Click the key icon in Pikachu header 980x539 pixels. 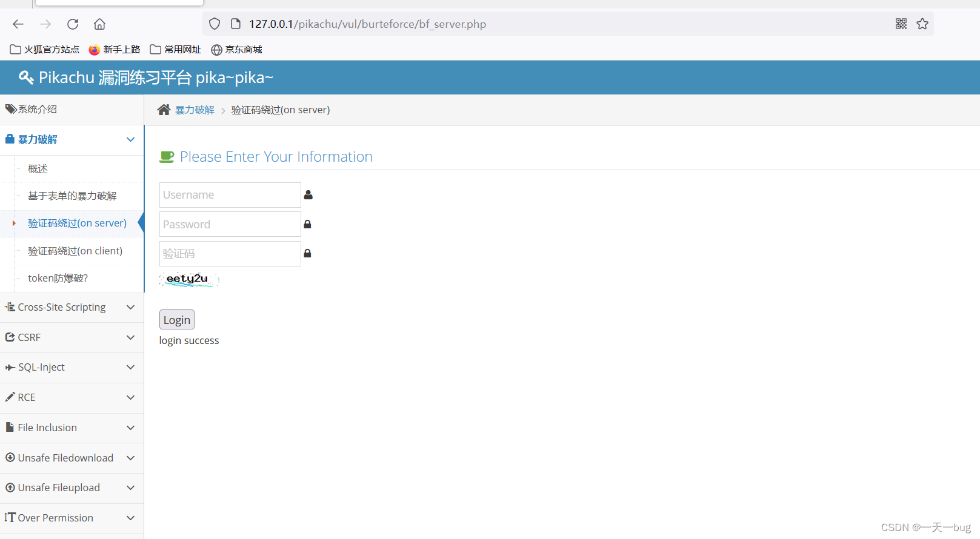pyautogui.click(x=26, y=78)
